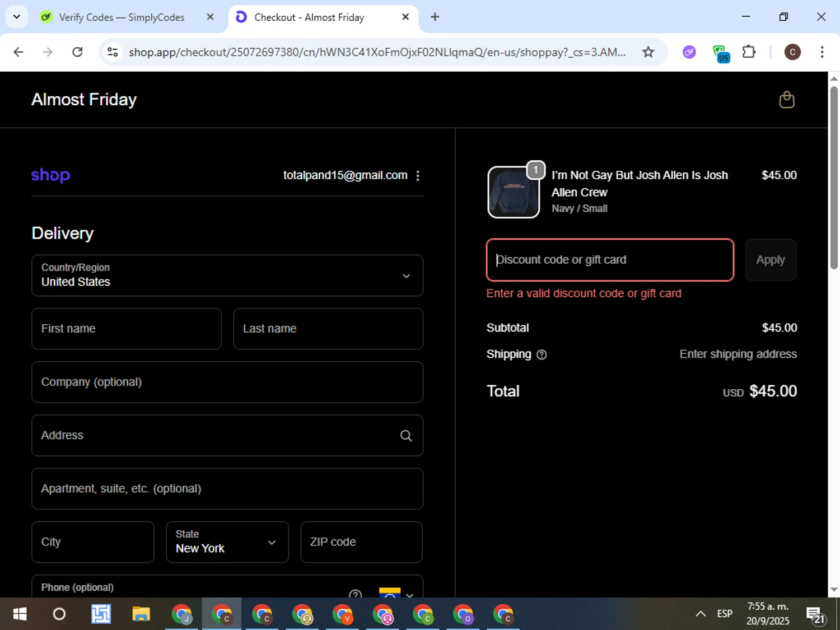Viewport: 840px width, 630px height.
Task: Focus the Last name field
Action: point(328,329)
